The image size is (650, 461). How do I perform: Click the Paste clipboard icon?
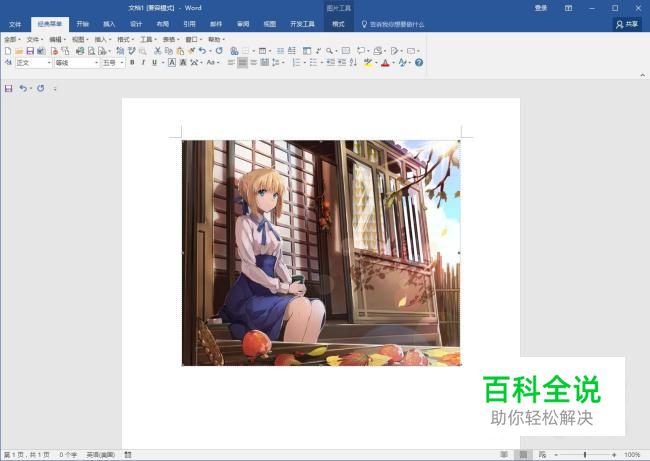coord(180,51)
